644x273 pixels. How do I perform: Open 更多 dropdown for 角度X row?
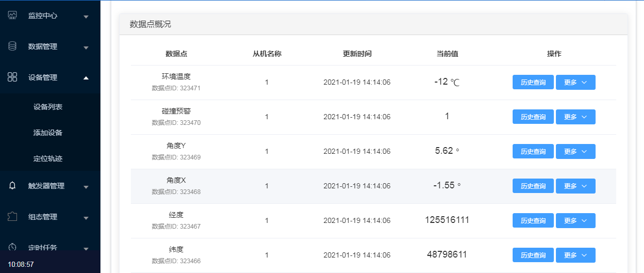click(x=575, y=186)
